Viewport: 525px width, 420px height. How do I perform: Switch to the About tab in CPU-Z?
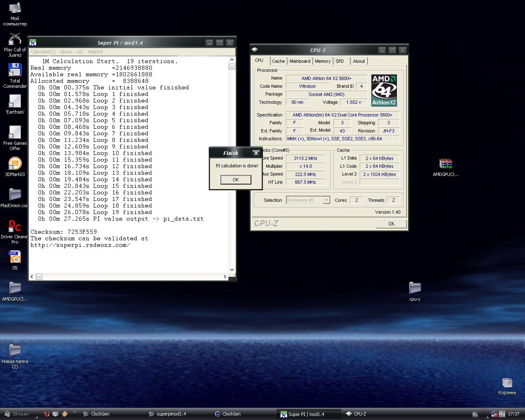[359, 61]
